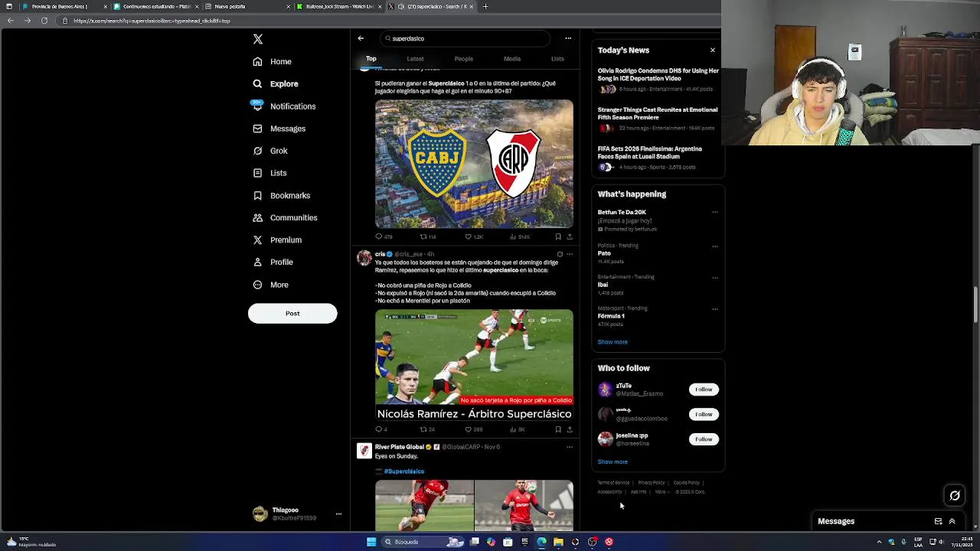Screen dimensions: 980x551
Task: Go back using the search page arrow
Action: (361, 38)
